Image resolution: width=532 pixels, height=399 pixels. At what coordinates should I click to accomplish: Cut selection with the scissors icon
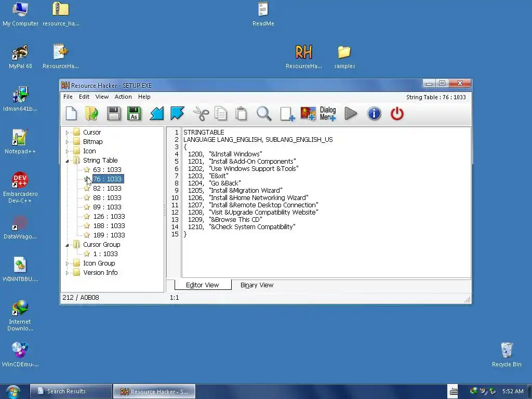coord(201,113)
